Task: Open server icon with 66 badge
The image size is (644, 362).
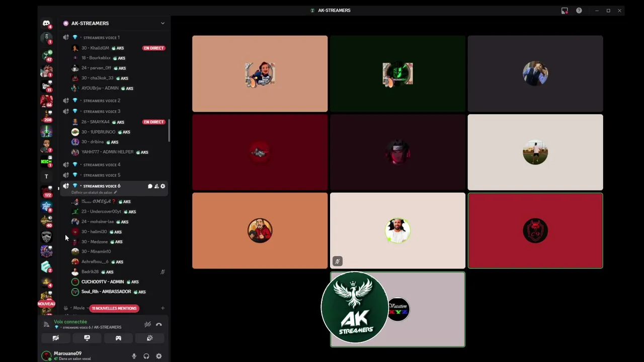Action: (x=46, y=101)
